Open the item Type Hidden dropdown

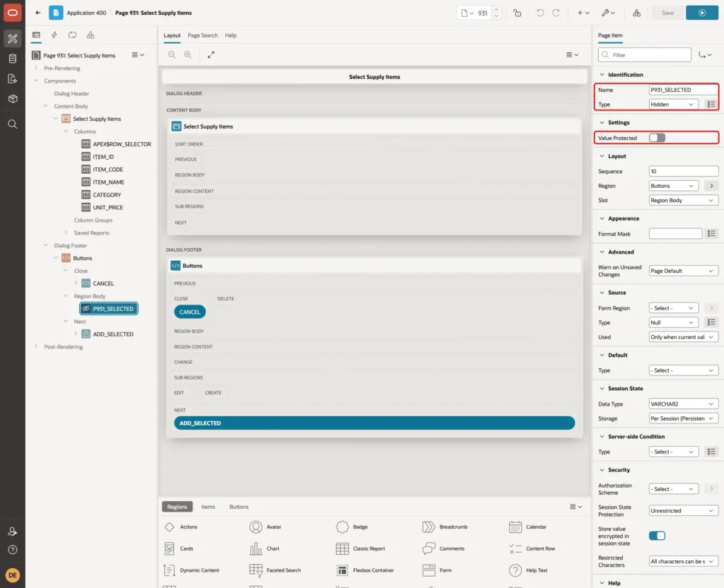pyautogui.click(x=673, y=105)
